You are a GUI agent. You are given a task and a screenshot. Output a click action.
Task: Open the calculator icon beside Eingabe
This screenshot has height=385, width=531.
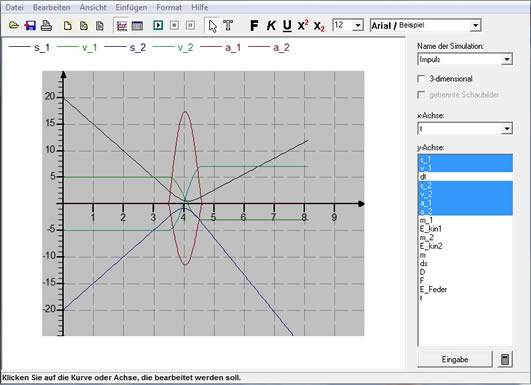(x=505, y=359)
